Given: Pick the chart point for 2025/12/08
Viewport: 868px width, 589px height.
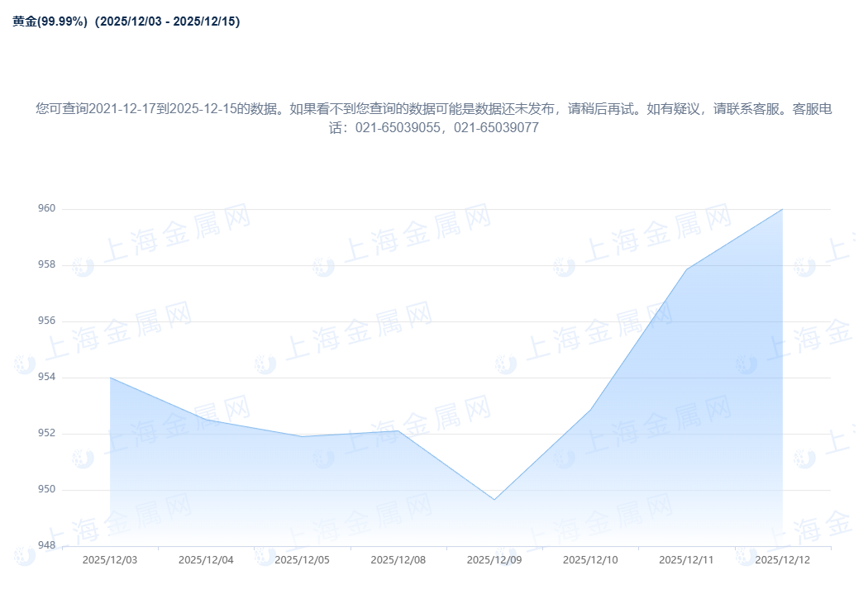Looking at the screenshot, I should click(398, 430).
